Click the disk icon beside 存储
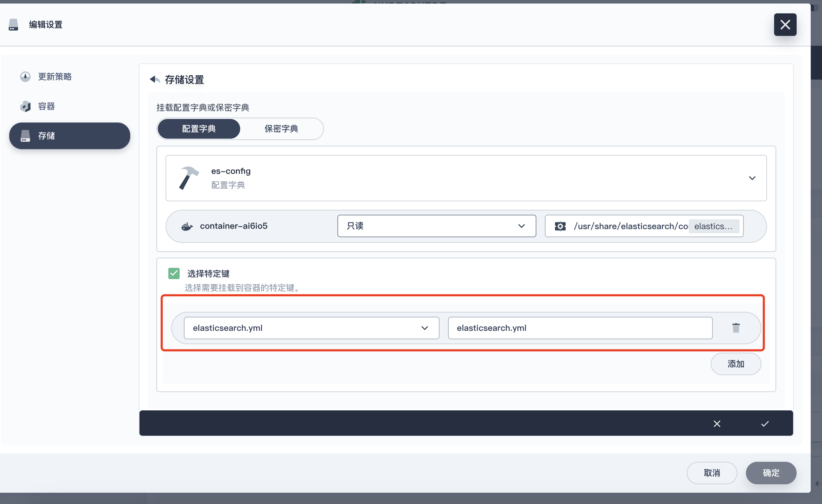Viewport: 822px width, 504px height. [25, 136]
